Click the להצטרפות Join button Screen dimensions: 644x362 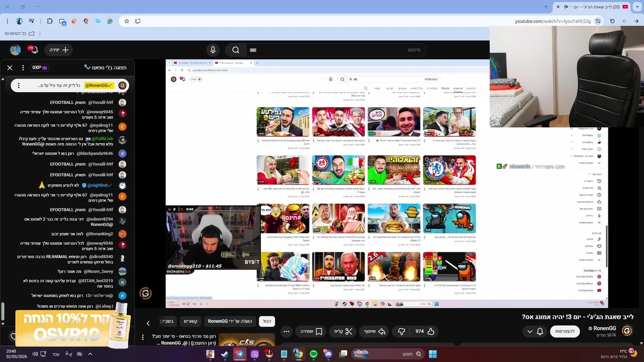tap(565, 331)
